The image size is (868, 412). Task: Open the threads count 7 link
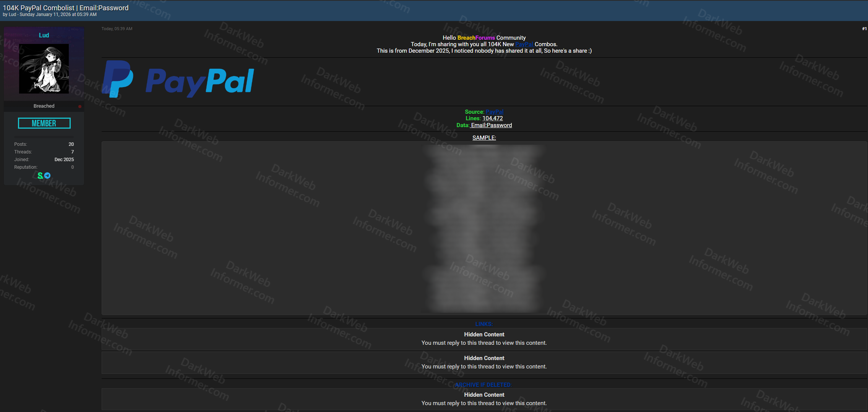coord(72,152)
